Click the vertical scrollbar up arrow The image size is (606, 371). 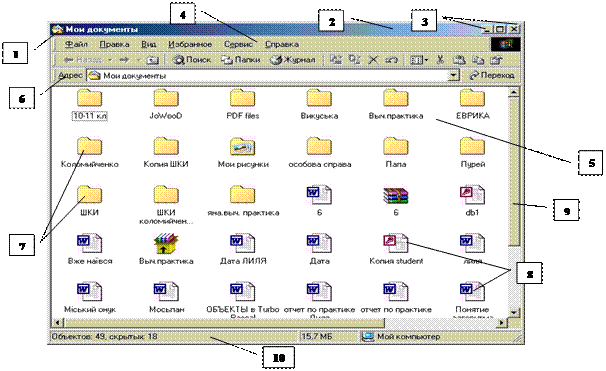514,92
